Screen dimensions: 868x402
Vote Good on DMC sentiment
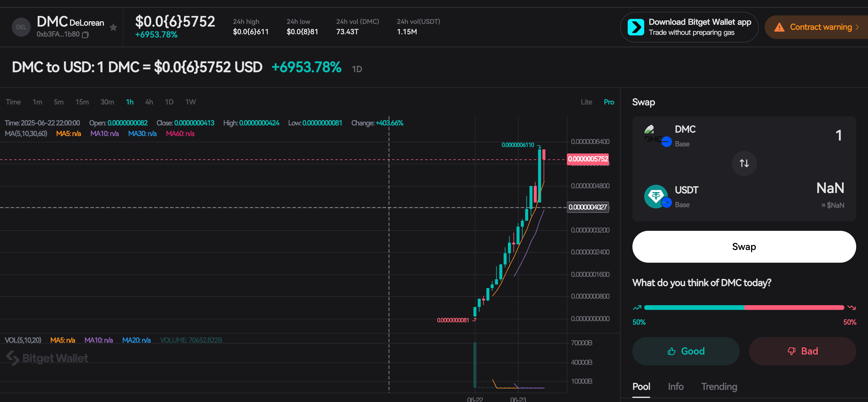pos(686,351)
